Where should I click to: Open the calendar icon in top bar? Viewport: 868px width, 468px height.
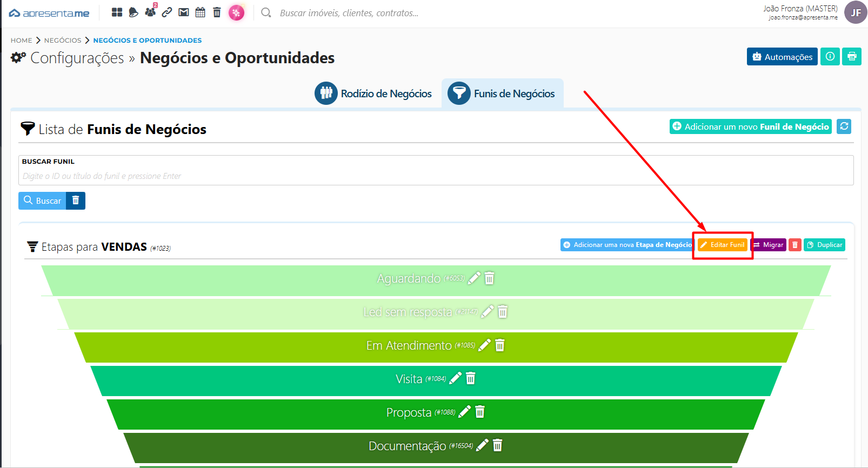tap(201, 12)
